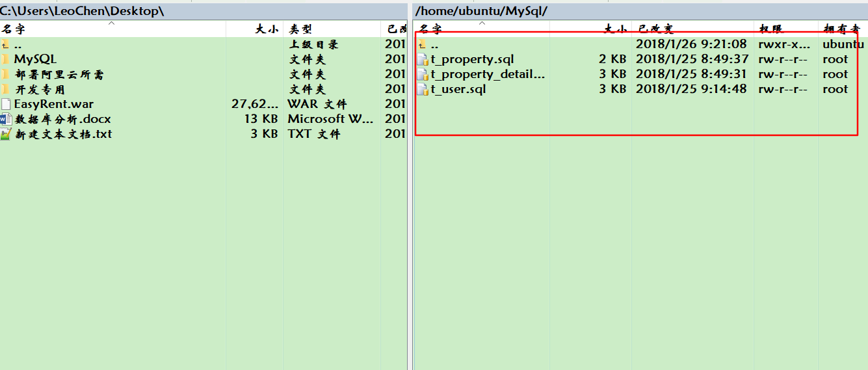Click the 新建文本文档.txt file icon
The height and width of the screenshot is (370, 868).
point(6,134)
